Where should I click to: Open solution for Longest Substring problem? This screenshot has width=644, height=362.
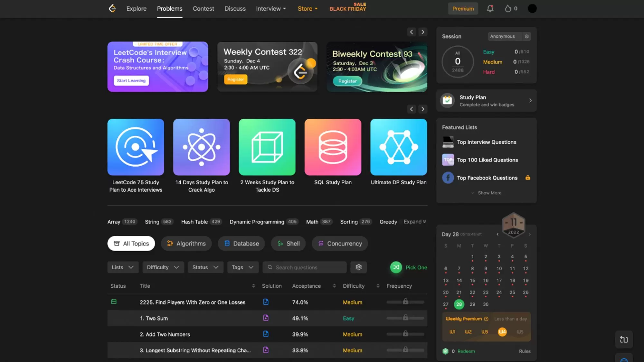(x=266, y=350)
